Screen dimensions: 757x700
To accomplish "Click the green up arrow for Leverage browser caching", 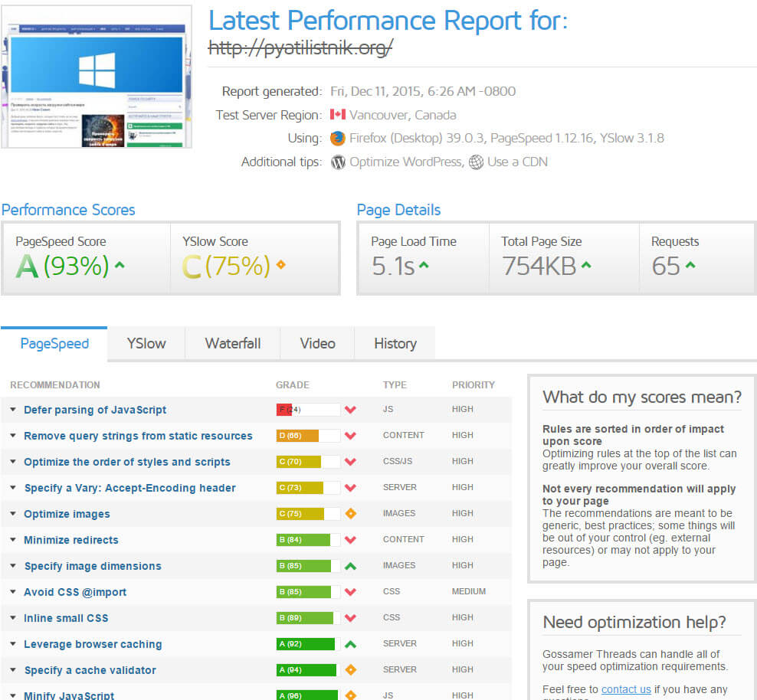I will click(350, 644).
